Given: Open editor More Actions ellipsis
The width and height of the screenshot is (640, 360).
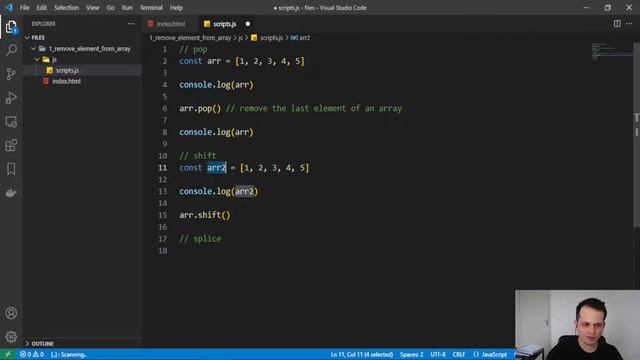Looking at the screenshot, I should [x=629, y=24].
